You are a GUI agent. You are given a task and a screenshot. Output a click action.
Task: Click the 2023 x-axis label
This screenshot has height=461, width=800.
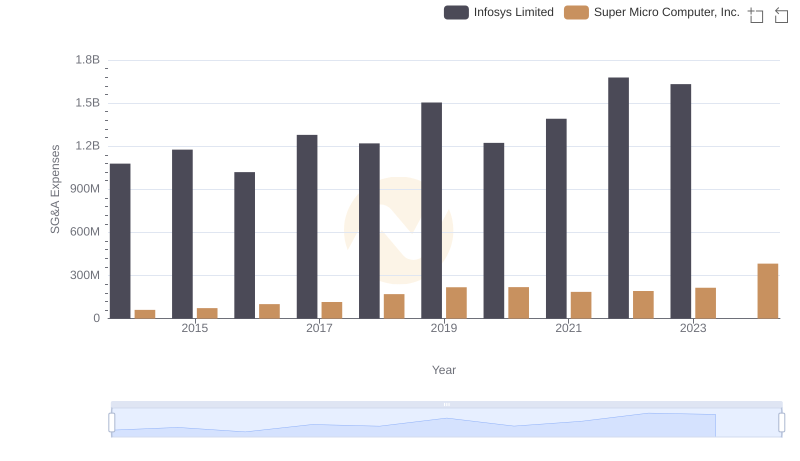pos(693,328)
